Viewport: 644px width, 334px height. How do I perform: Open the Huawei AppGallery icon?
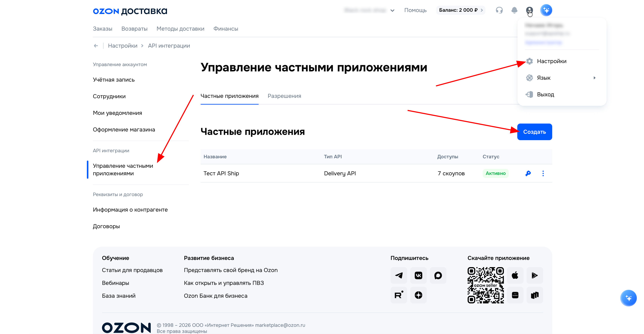point(515,295)
